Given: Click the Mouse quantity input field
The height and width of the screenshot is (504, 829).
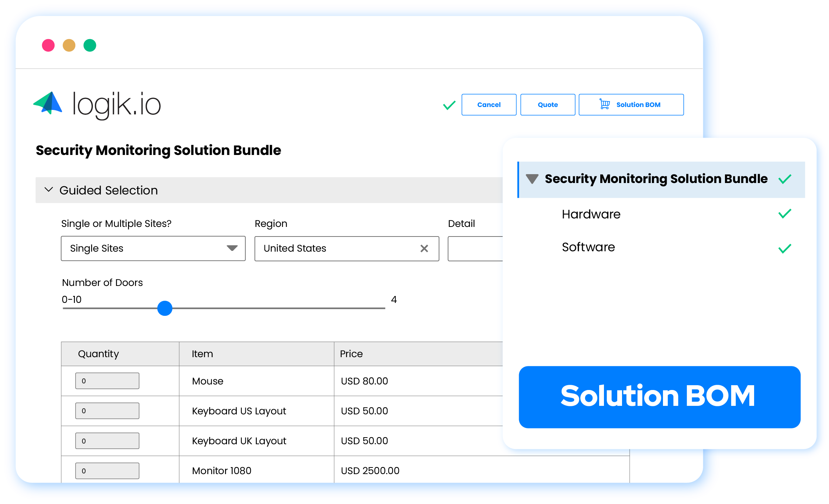Looking at the screenshot, I should coord(107,380).
